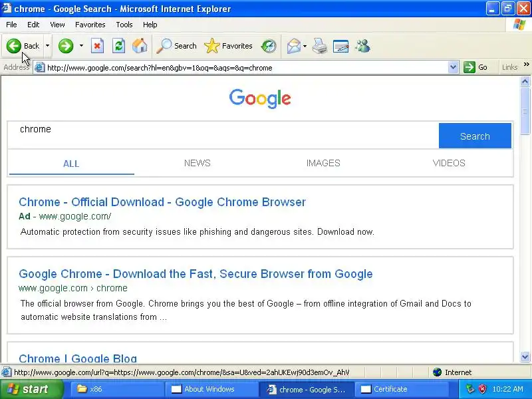This screenshot has width=532, height=399.
Task: Open the Windows start button
Action: [32, 389]
